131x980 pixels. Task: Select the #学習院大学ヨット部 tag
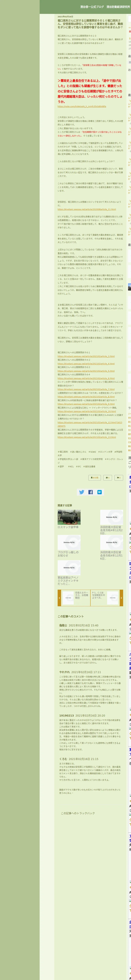(x=68, y=459)
